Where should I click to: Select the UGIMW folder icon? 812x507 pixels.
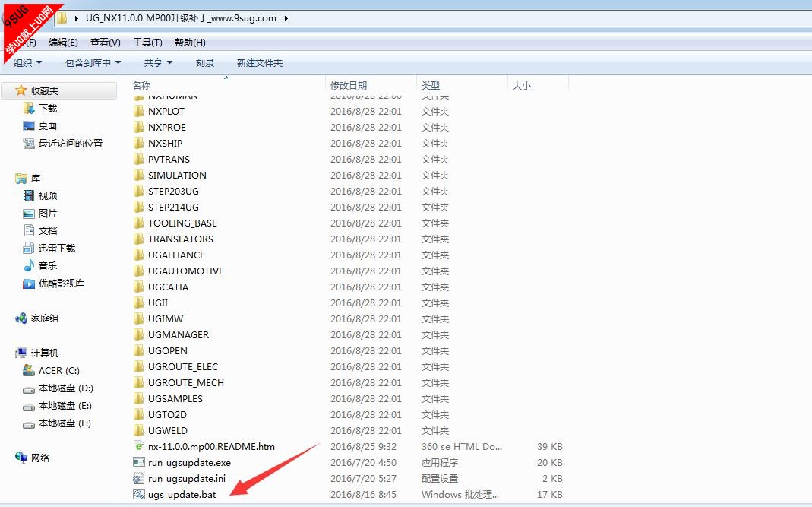139,318
